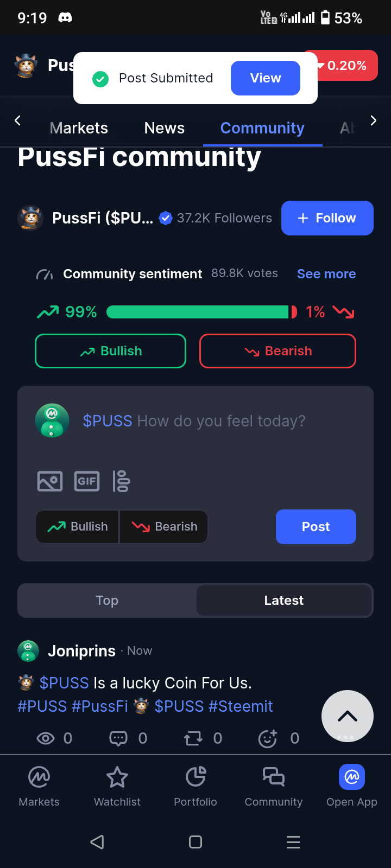Repost the Joniprins post
The width and height of the screenshot is (391, 868).
(193, 738)
